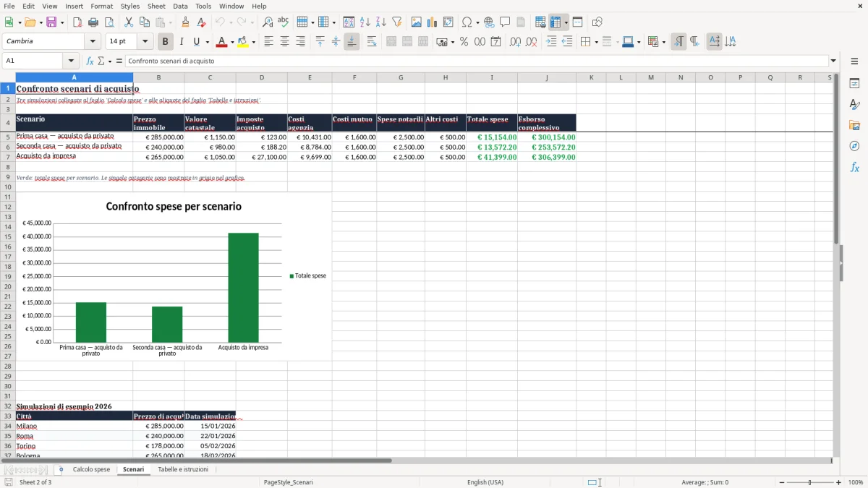
Task: Activate the Clone Formatting paintbrush
Action: coord(185,22)
